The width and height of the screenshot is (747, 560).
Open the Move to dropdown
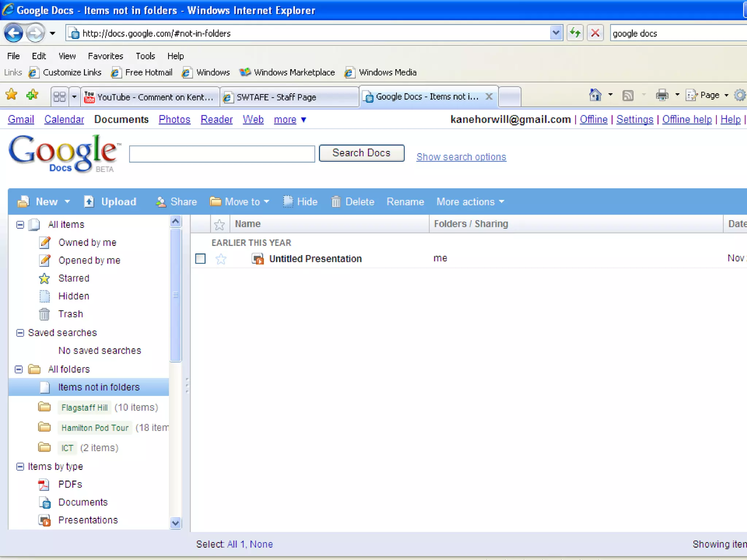239,202
